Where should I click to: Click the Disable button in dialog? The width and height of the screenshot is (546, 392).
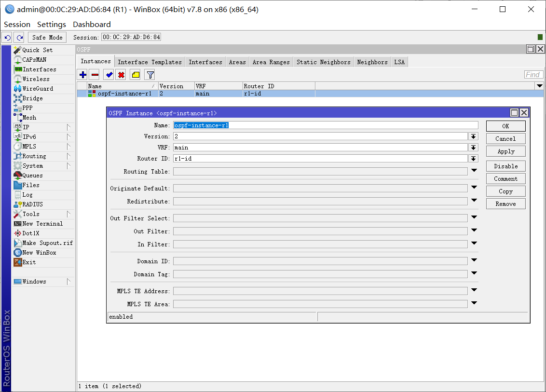coord(505,166)
